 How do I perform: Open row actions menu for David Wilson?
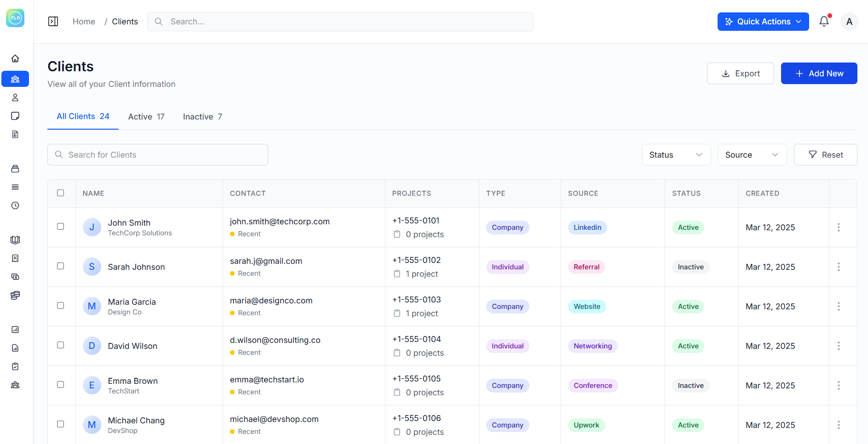(x=839, y=346)
